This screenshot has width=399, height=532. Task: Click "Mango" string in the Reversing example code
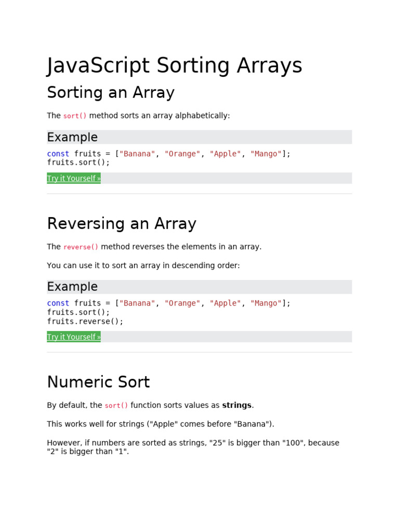pyautogui.click(x=266, y=303)
